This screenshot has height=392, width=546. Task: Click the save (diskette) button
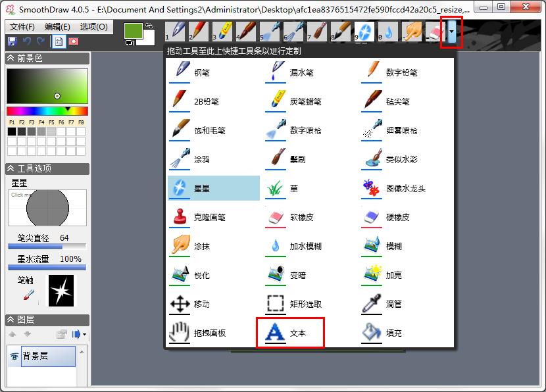click(x=11, y=41)
